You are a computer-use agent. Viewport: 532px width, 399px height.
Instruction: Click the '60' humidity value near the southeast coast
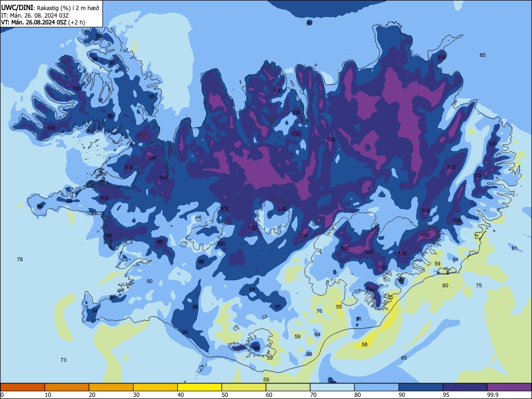pyautogui.click(x=445, y=285)
